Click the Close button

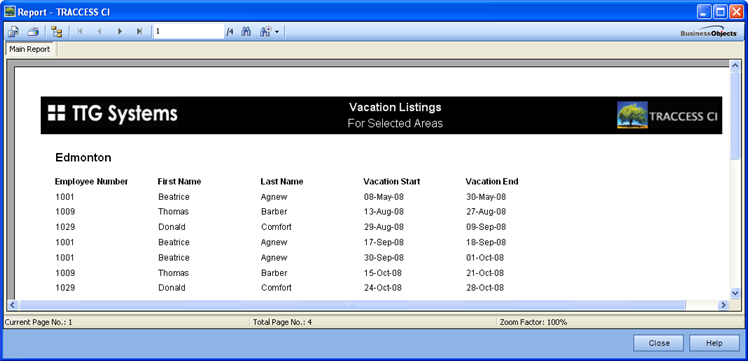pyautogui.click(x=658, y=343)
